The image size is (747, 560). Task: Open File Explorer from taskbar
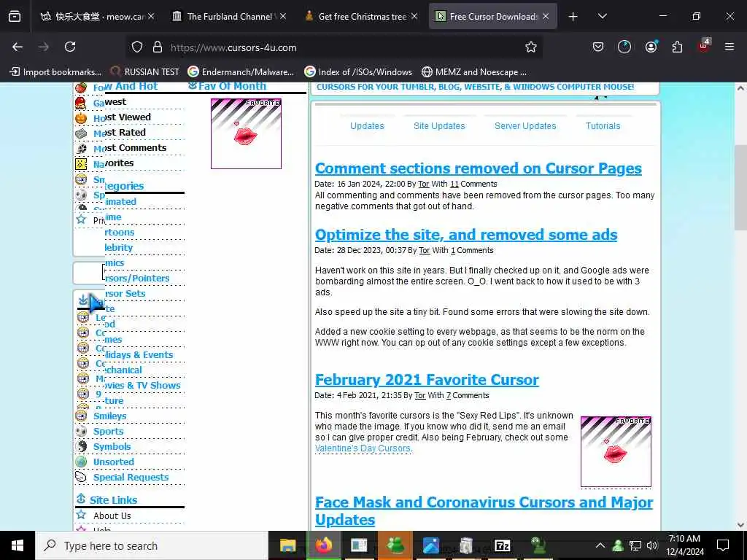coord(287,545)
